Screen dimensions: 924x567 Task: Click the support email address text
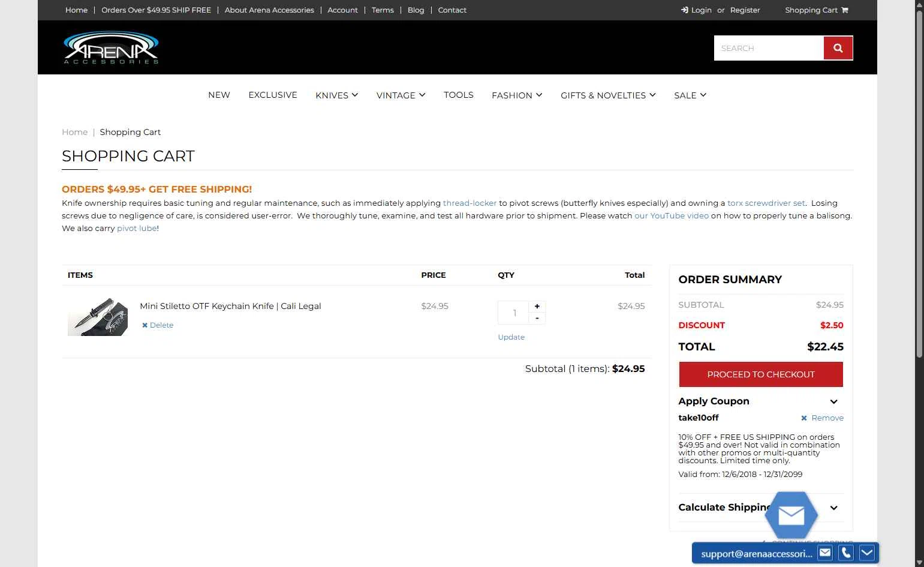tap(756, 554)
